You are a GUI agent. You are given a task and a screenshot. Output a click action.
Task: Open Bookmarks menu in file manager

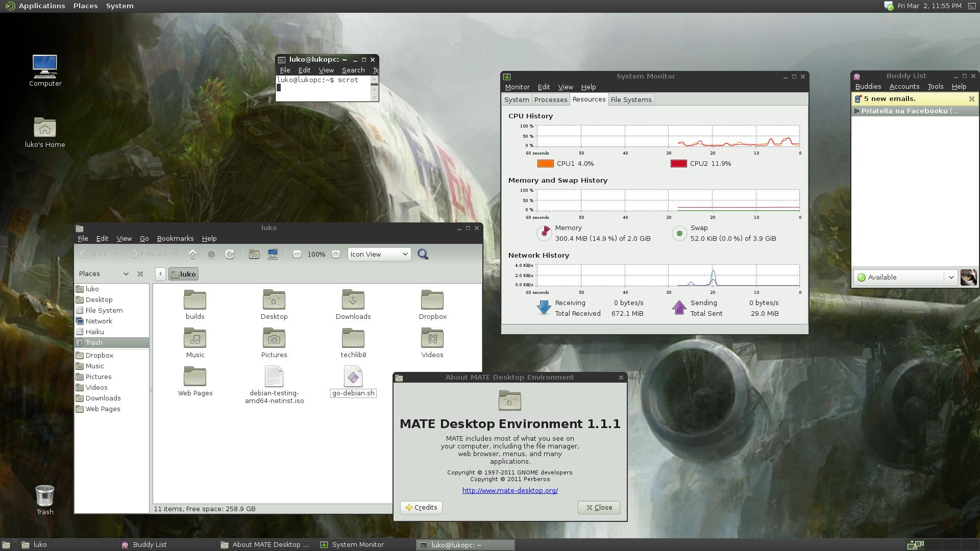175,238
